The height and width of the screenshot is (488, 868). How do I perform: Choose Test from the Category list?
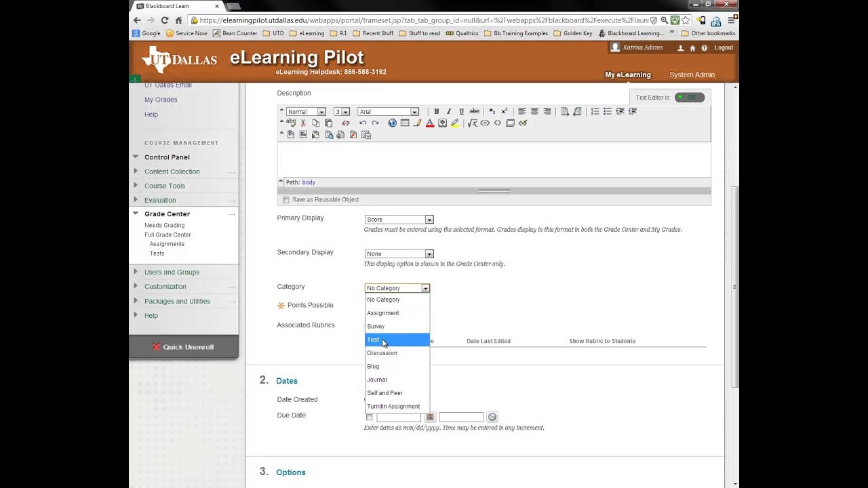397,340
